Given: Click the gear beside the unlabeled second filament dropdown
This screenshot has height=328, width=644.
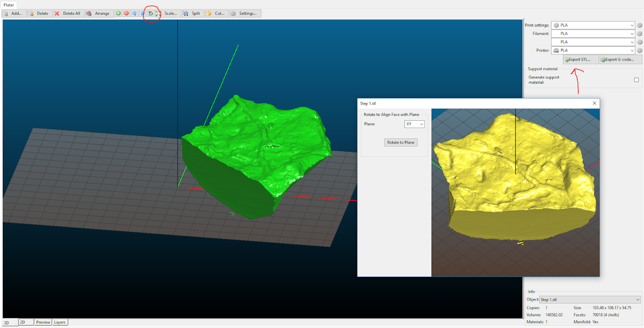Looking at the screenshot, I should coord(640,42).
